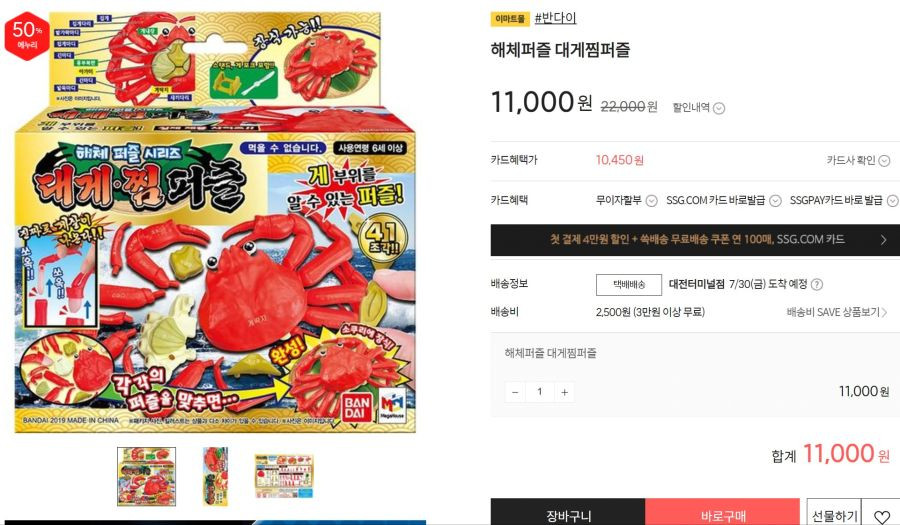Select the 택배배송 delivery option
Viewport: 900px width, 525px height.
(x=629, y=284)
